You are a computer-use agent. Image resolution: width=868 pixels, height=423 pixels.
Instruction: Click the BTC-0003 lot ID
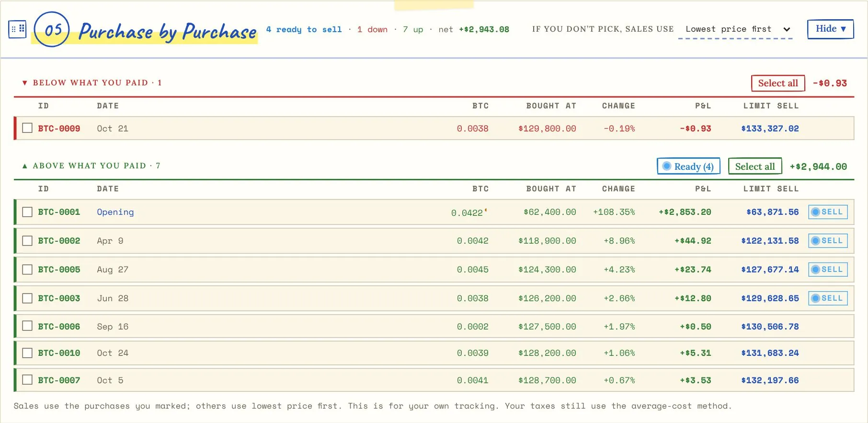point(59,298)
